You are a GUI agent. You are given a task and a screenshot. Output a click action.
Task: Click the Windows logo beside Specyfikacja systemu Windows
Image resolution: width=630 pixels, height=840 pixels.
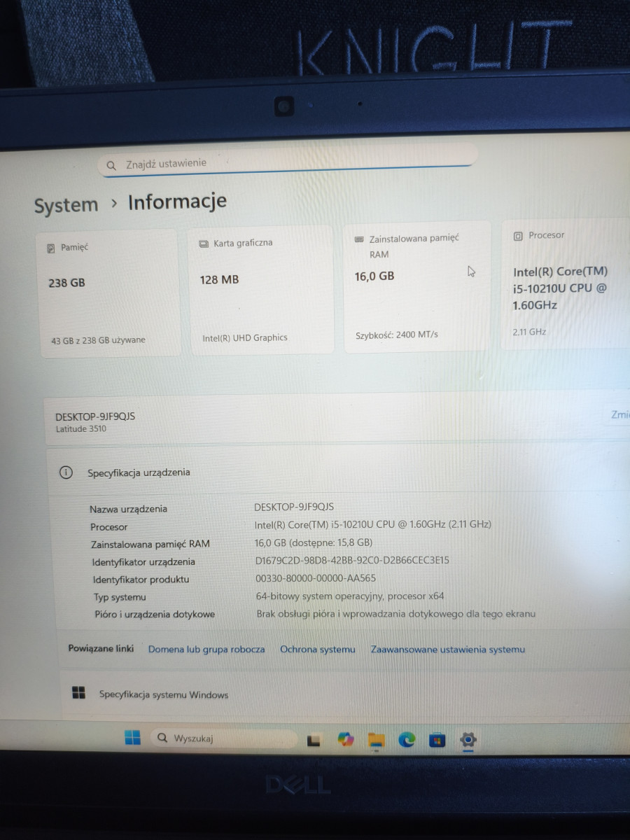click(x=79, y=693)
